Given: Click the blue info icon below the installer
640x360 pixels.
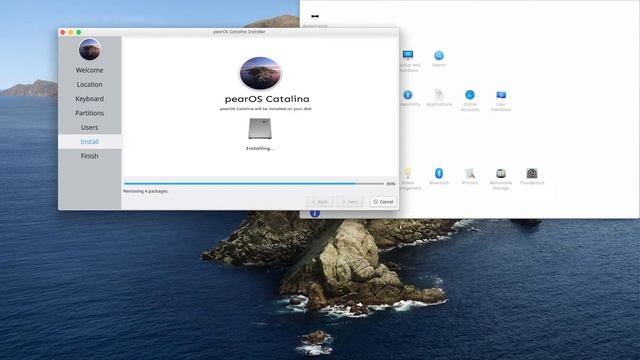Looking at the screenshot, I should click(315, 213).
